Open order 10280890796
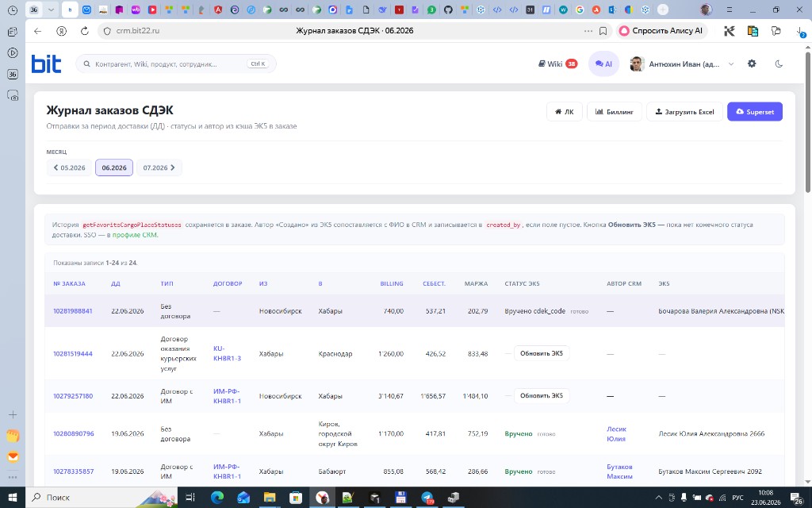This screenshot has width=812, height=508. [73, 433]
